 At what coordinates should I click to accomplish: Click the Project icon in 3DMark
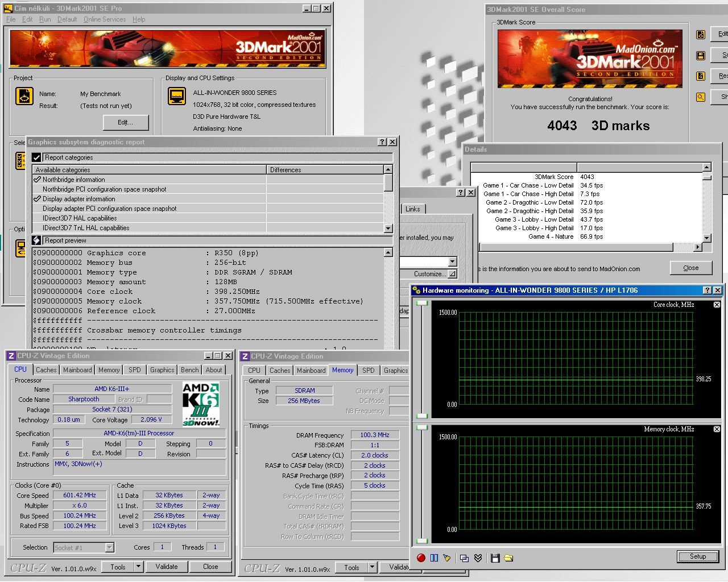click(x=24, y=96)
